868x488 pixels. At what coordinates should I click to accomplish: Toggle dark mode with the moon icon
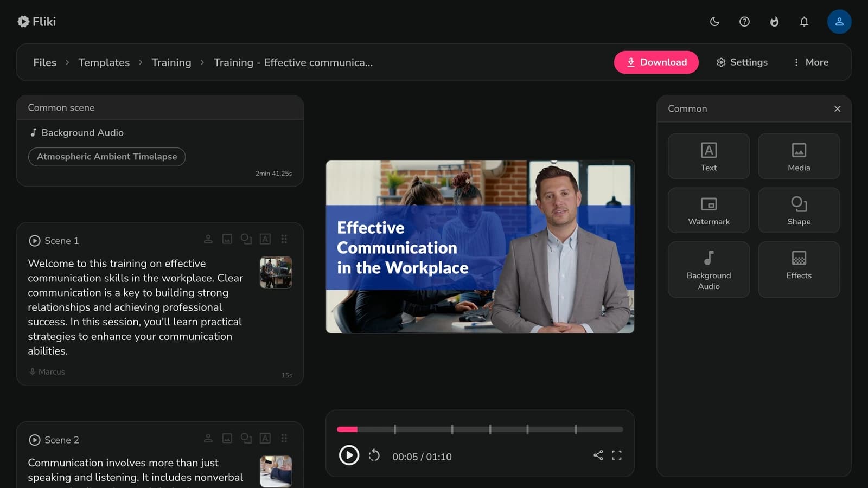point(714,22)
